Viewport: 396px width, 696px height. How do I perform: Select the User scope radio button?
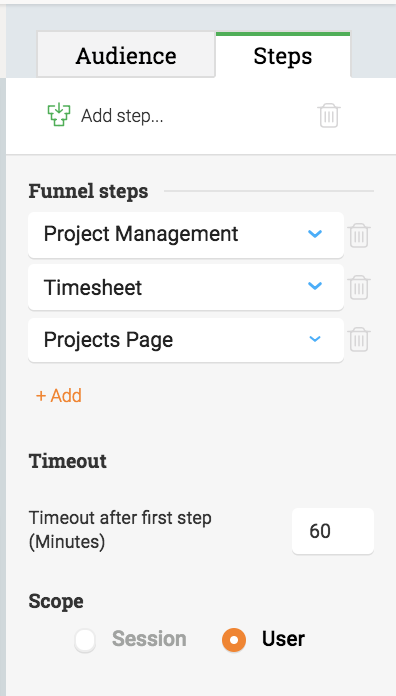click(x=234, y=640)
